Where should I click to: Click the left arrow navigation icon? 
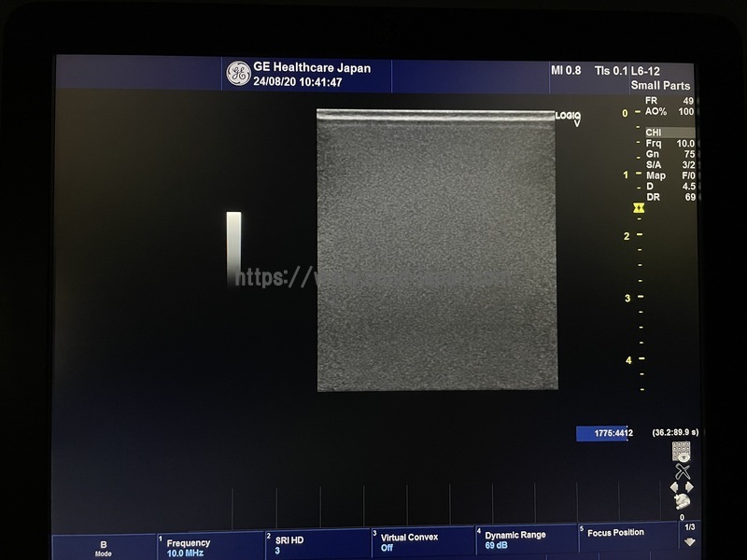coord(674,487)
